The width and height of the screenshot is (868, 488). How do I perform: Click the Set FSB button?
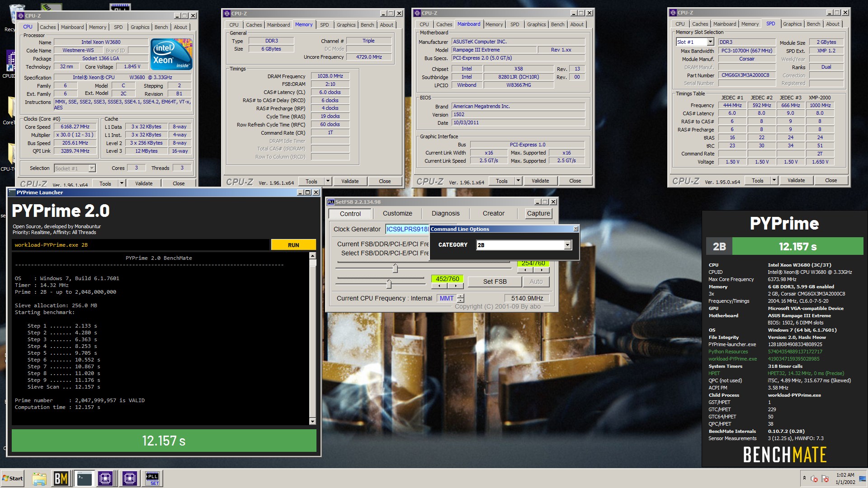495,282
